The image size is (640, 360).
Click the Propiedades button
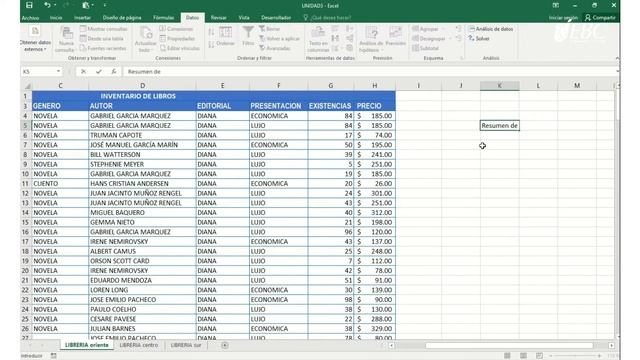pyautogui.click(x=177, y=38)
